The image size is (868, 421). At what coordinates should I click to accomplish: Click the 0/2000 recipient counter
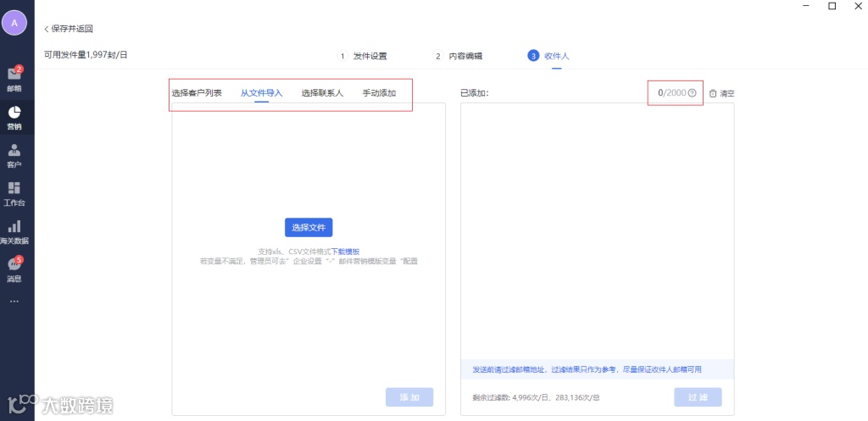[x=672, y=93]
